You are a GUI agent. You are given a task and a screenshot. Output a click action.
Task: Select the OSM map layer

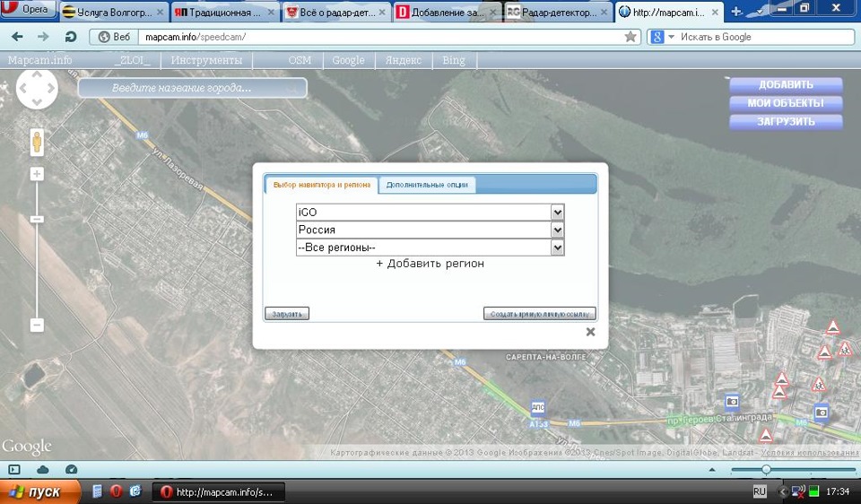click(x=300, y=60)
